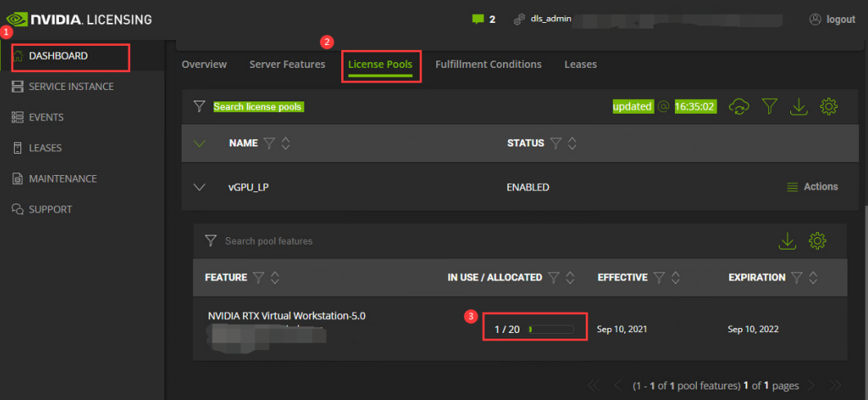The height and width of the screenshot is (400, 868).
Task: Click the Events list icon
Action: [x=18, y=117]
